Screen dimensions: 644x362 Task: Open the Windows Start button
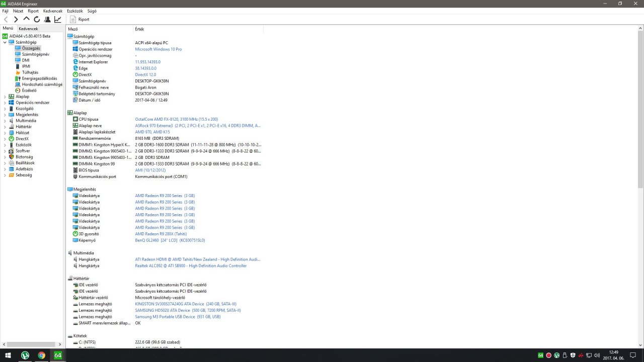8,355
